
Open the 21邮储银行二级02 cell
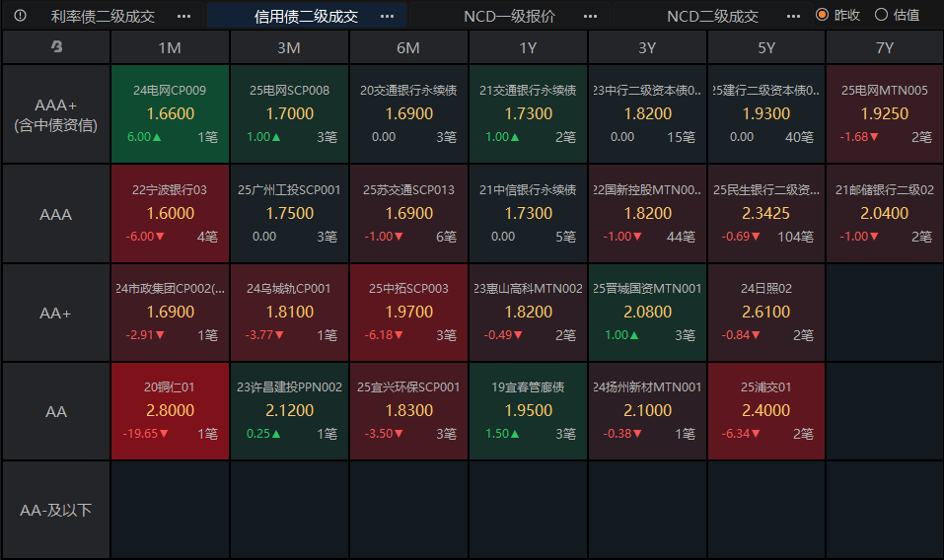[x=885, y=214]
